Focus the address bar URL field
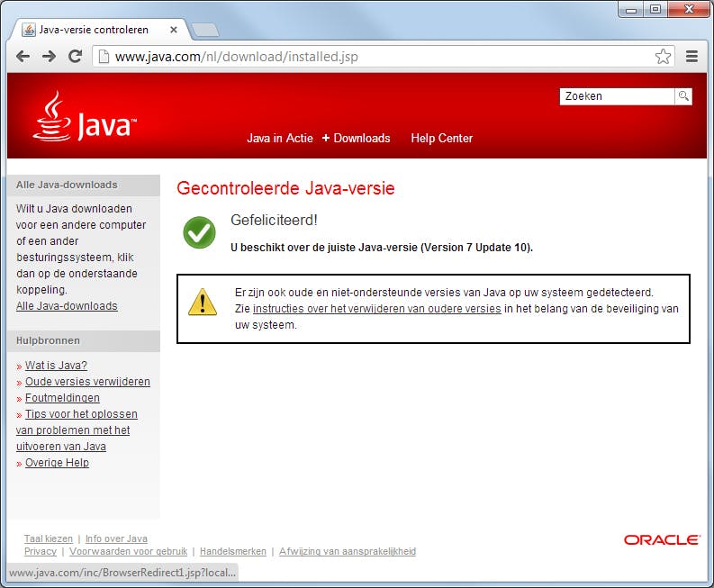The image size is (714, 588). pos(383,57)
